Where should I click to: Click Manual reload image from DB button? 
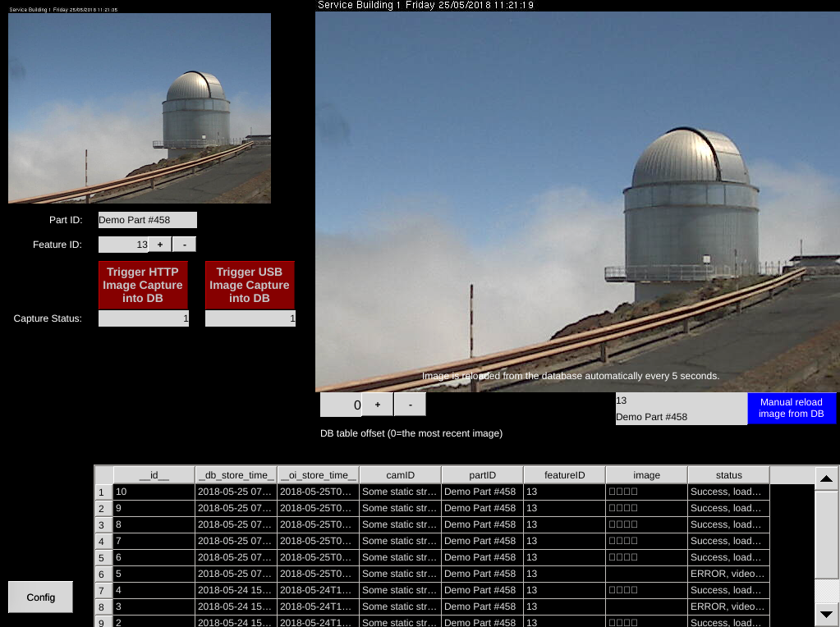(x=792, y=409)
